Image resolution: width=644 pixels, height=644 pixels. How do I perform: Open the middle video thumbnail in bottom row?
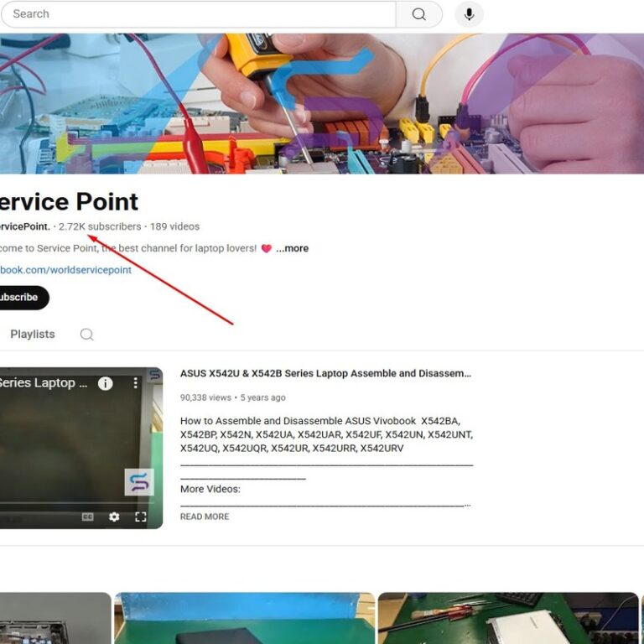click(244, 618)
